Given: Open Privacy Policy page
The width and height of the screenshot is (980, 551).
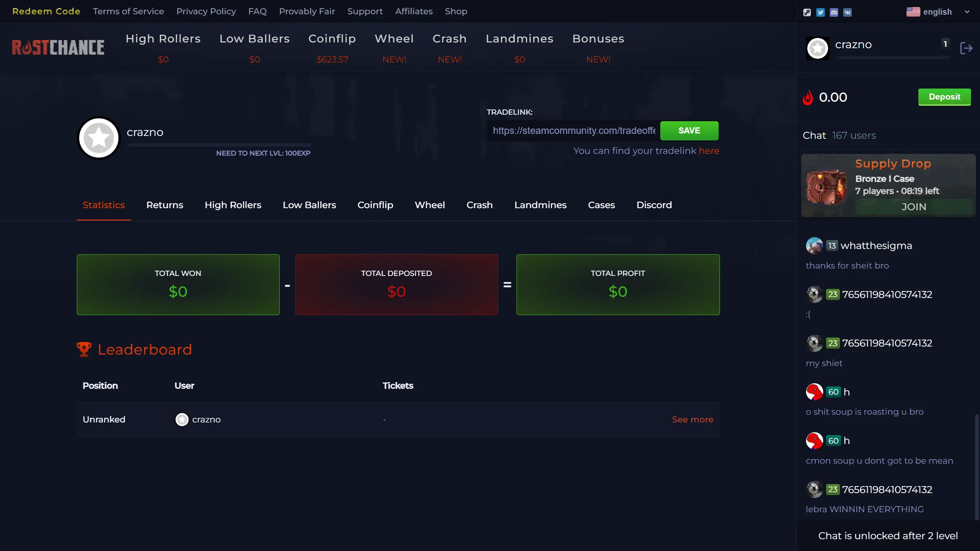Looking at the screenshot, I should click(x=206, y=11).
